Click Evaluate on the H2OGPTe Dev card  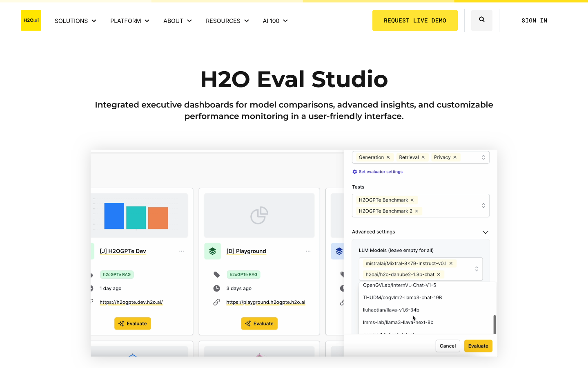pos(133,323)
